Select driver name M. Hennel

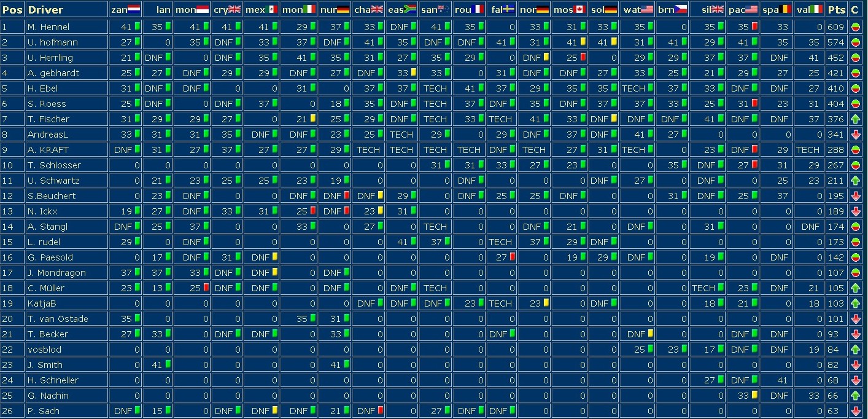(x=48, y=27)
